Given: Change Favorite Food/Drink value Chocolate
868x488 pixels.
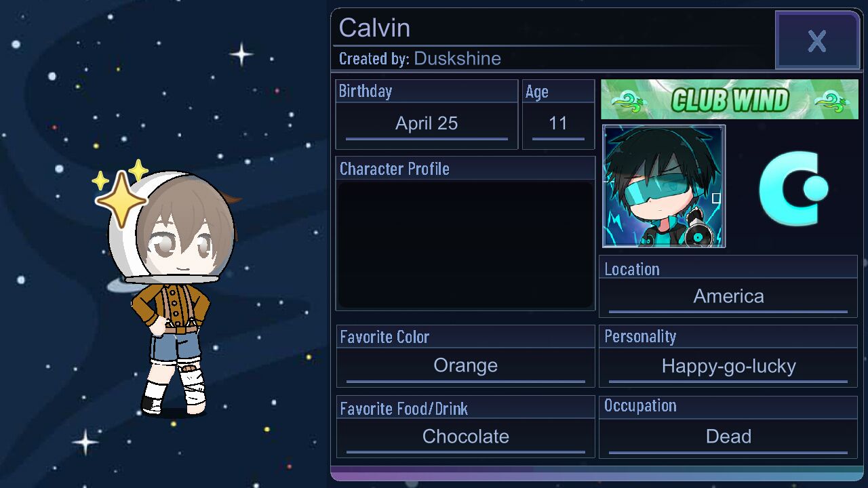Looking at the screenshot, I should (465, 437).
